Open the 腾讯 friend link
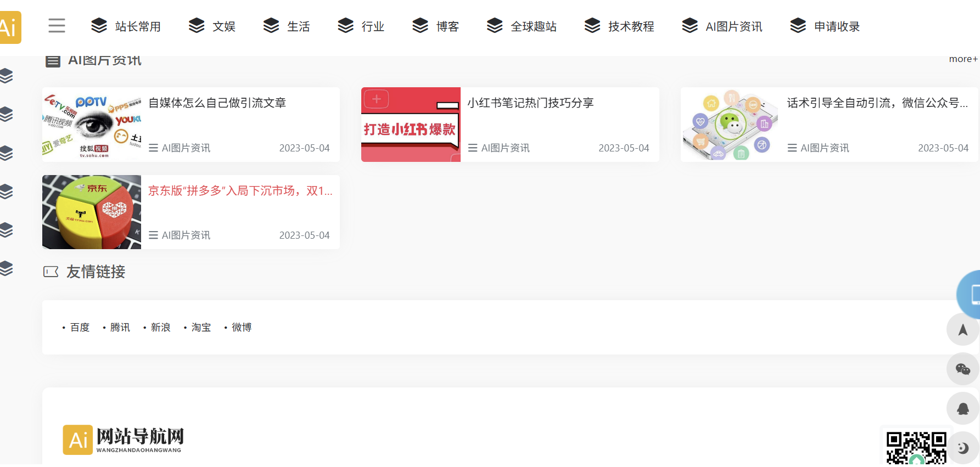Image resolution: width=980 pixels, height=467 pixels. click(x=120, y=327)
